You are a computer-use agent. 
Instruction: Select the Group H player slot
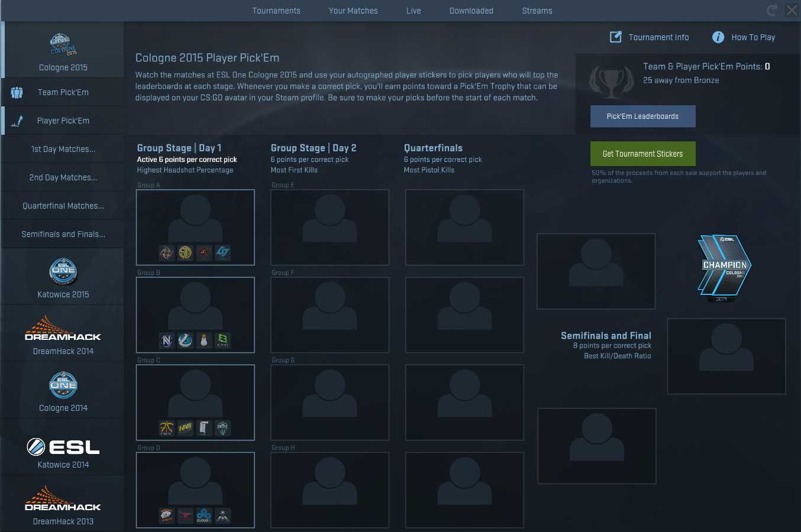coord(330,489)
